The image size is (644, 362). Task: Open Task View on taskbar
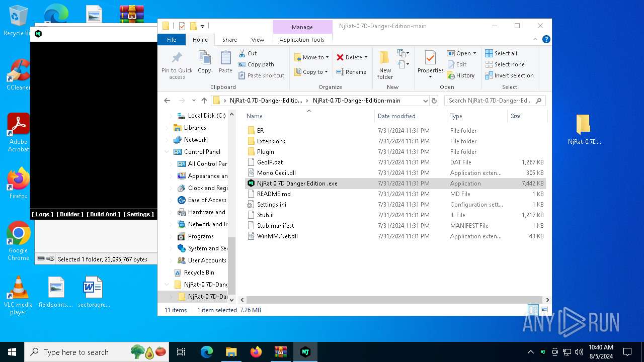pos(181,352)
